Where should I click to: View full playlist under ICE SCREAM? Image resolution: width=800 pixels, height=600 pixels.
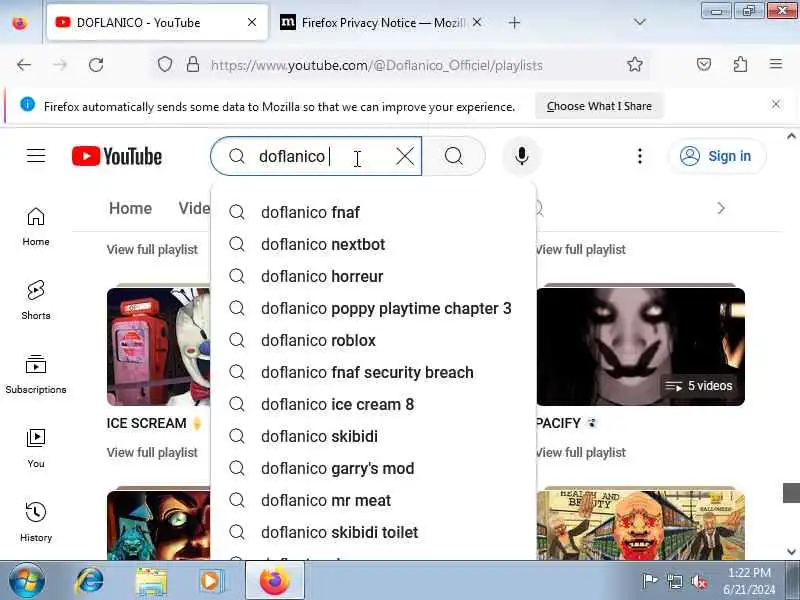[x=152, y=453]
